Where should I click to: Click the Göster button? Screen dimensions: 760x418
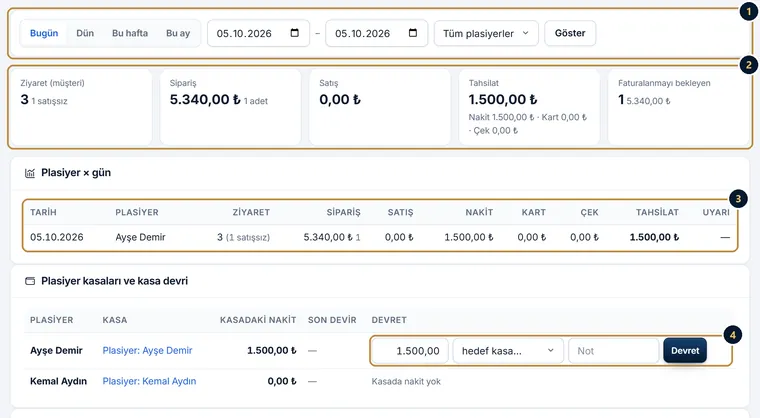click(x=570, y=33)
